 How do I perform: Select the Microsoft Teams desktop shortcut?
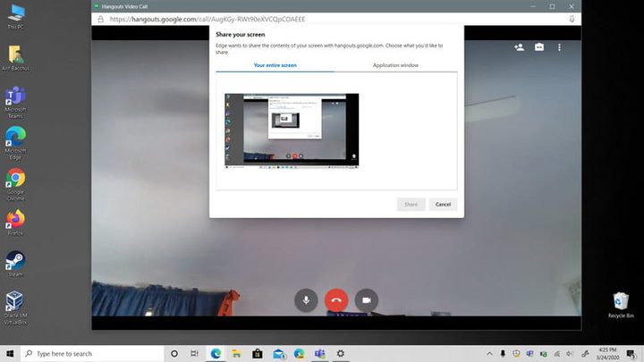(15, 102)
